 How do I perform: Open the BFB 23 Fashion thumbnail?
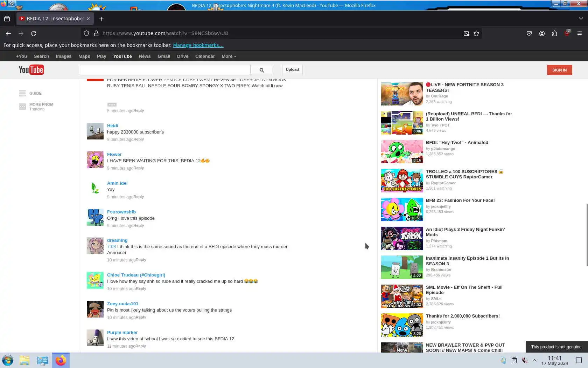coord(402,210)
